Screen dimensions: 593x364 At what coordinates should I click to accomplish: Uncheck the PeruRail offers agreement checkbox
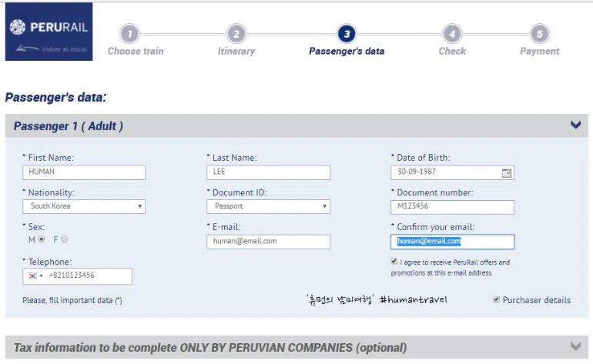tap(394, 262)
